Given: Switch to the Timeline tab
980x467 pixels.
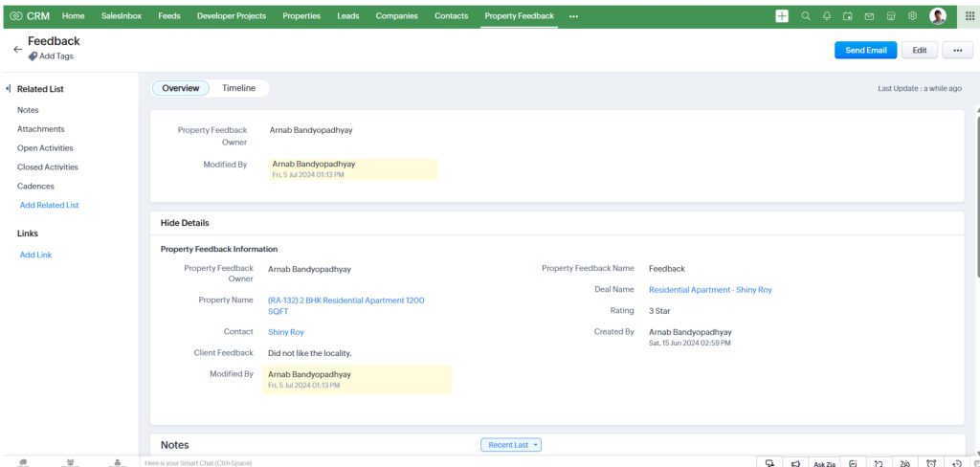Looking at the screenshot, I should pyautogui.click(x=239, y=88).
